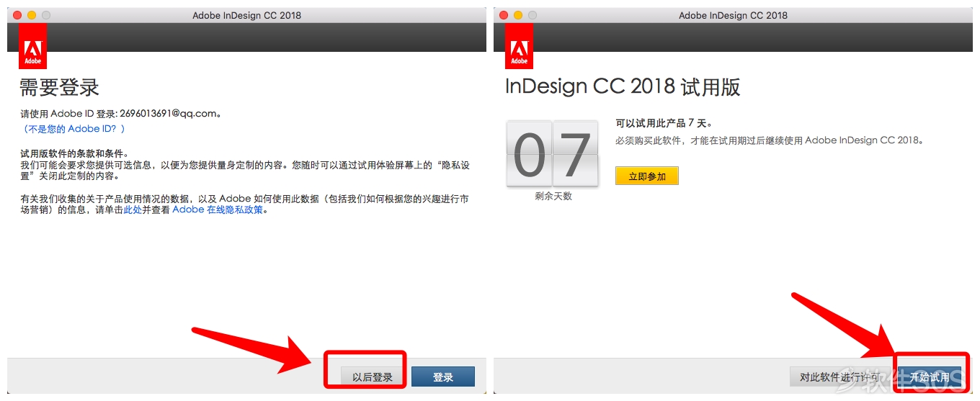Click the InDesign CC 2018 试用版 heading
The width and height of the screenshot is (980, 401).
click(623, 87)
